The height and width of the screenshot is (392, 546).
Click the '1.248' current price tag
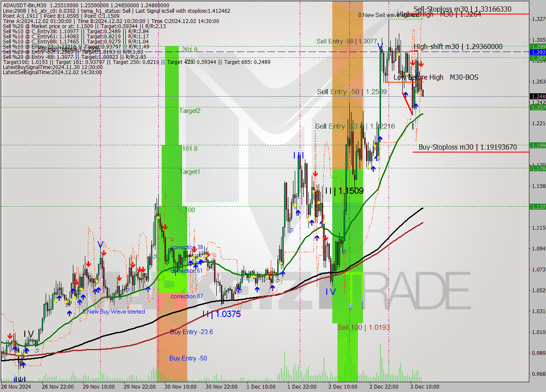tap(537, 96)
